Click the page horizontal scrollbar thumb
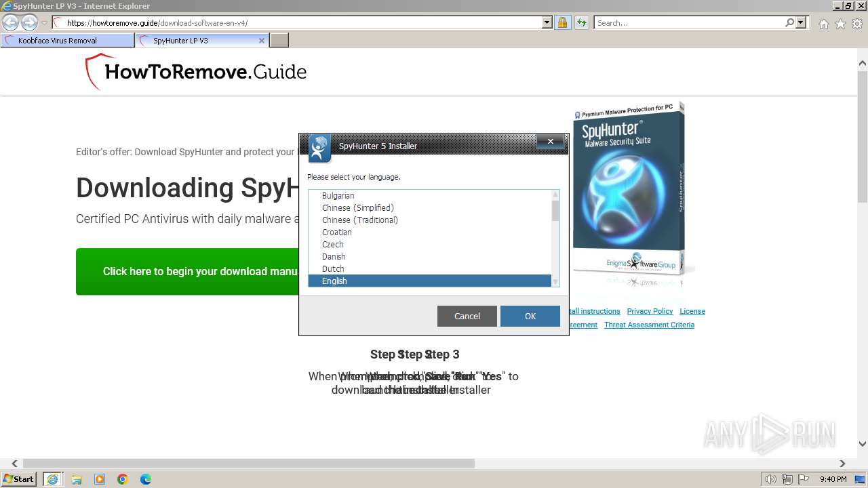868x488 pixels. [x=249, y=464]
